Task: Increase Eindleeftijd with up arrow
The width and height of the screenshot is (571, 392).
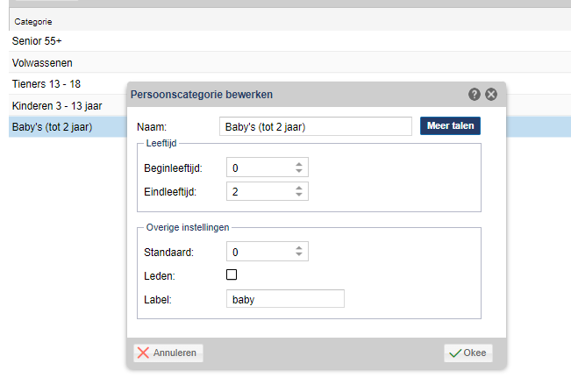Action: point(299,188)
